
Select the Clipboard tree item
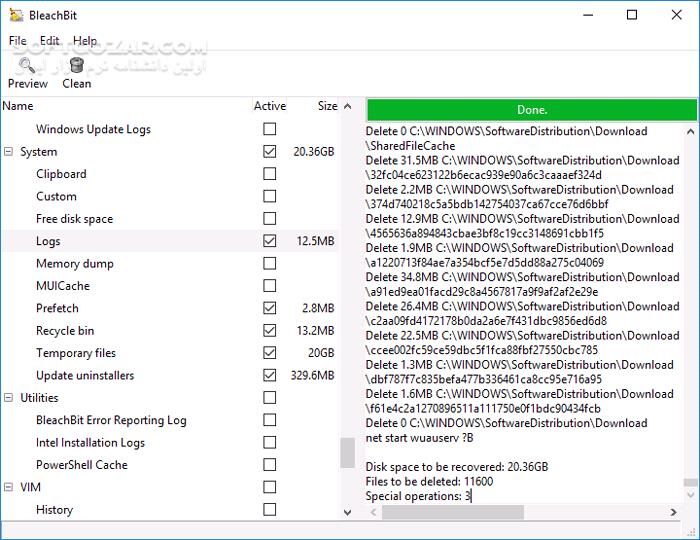pos(61,174)
